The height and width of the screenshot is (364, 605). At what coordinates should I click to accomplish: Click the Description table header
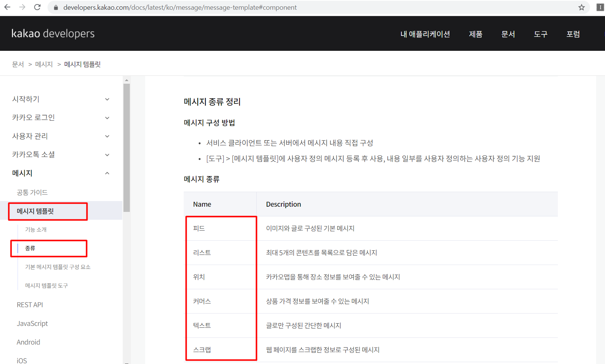pos(283,204)
